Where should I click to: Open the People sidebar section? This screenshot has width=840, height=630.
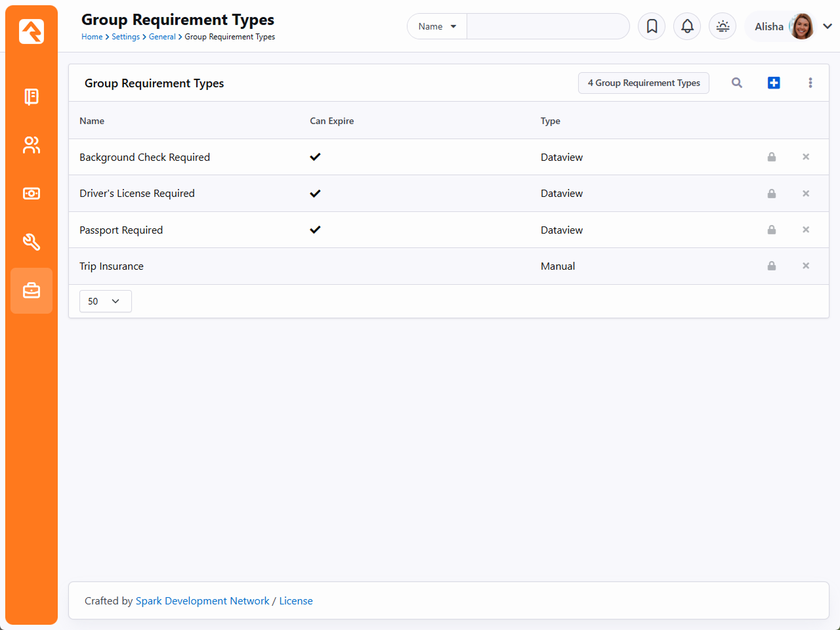31,145
